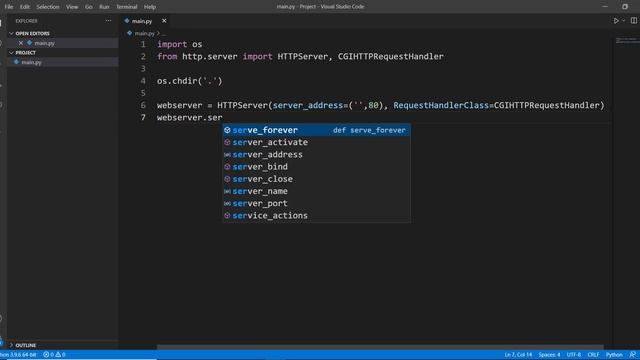Click the serve_forever method icon
The height and width of the screenshot is (360, 640).
pyautogui.click(x=227, y=130)
